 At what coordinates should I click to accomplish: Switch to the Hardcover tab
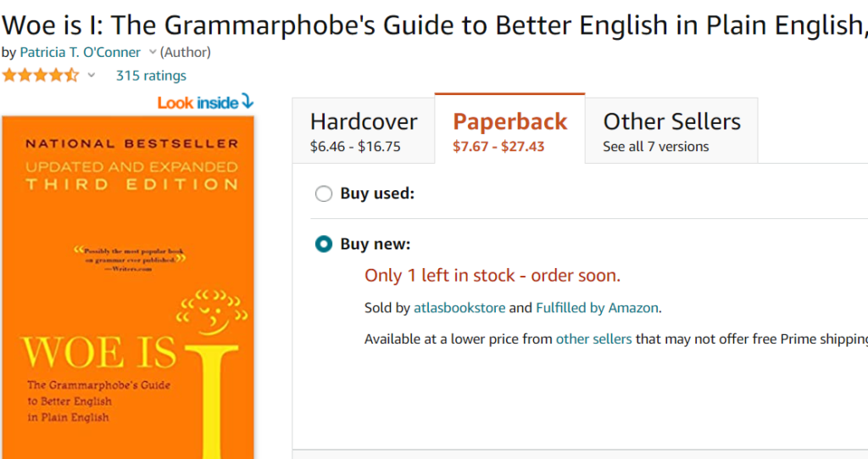point(364,131)
